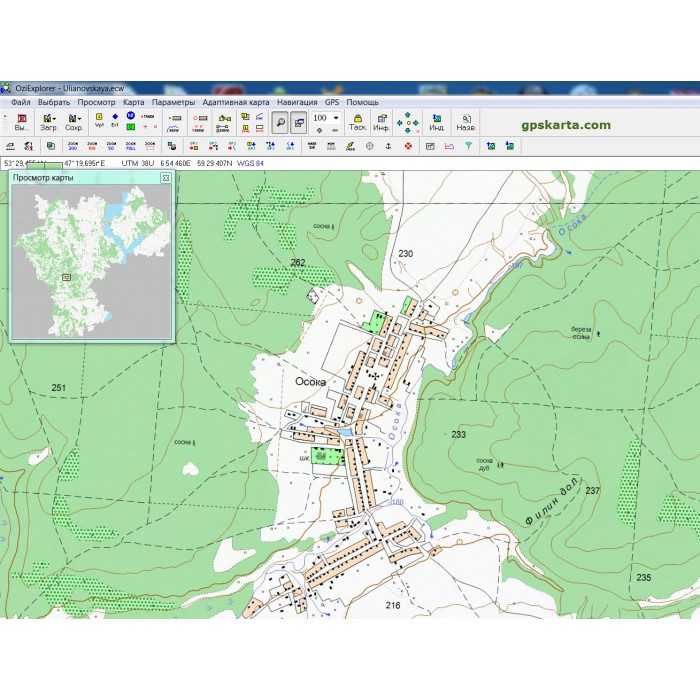This screenshot has width=700, height=700.
Task: Click the zoom in button under 100
Action: [x=319, y=130]
